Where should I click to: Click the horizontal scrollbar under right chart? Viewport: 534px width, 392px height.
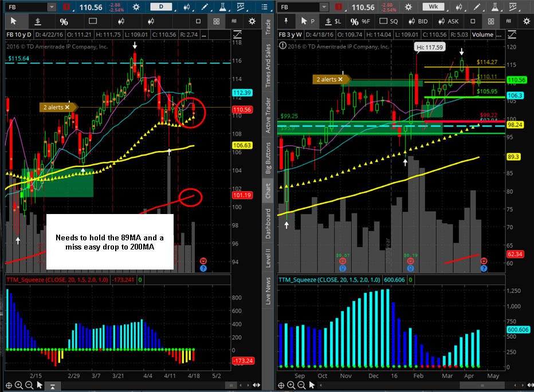(x=482, y=385)
